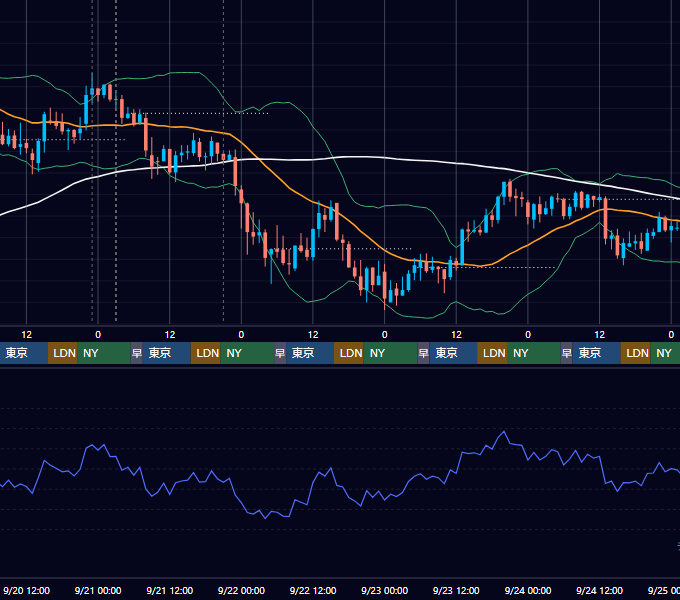Click the LDN session block for 9/20

pyautogui.click(x=62, y=353)
